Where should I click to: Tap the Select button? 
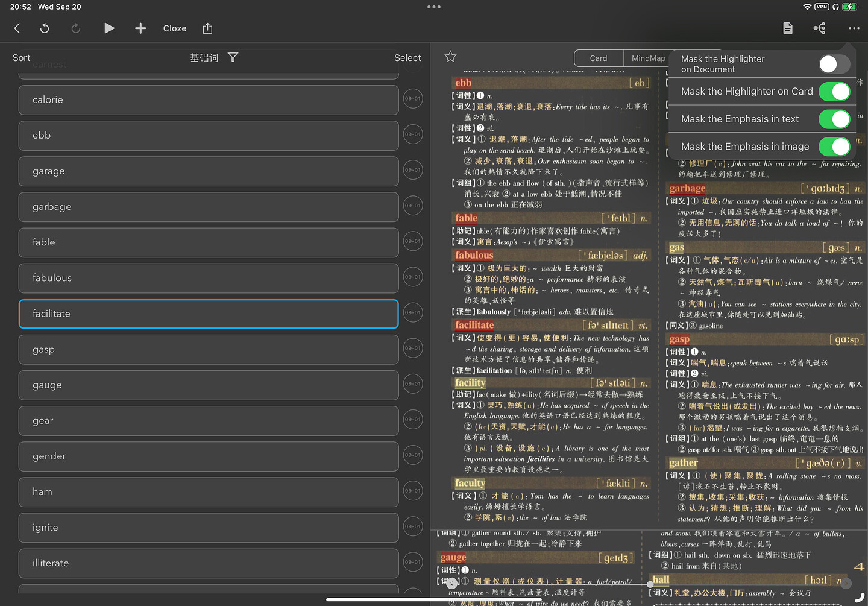coord(407,58)
